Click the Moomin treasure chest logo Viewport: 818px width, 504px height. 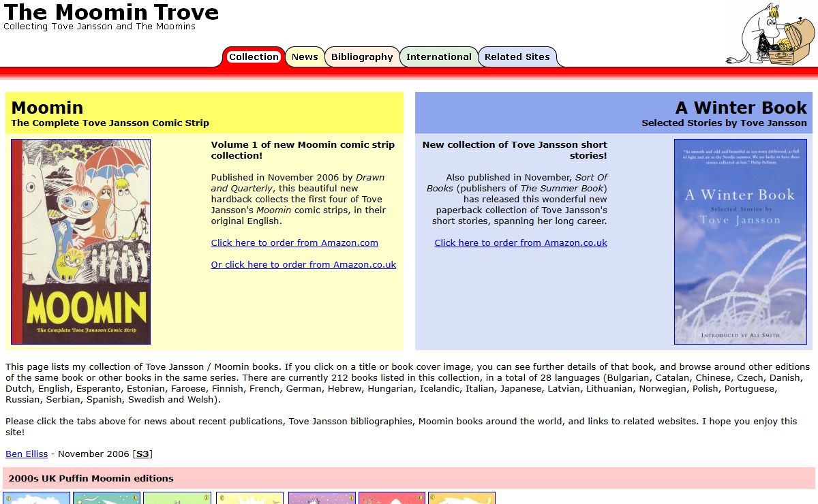(x=770, y=34)
